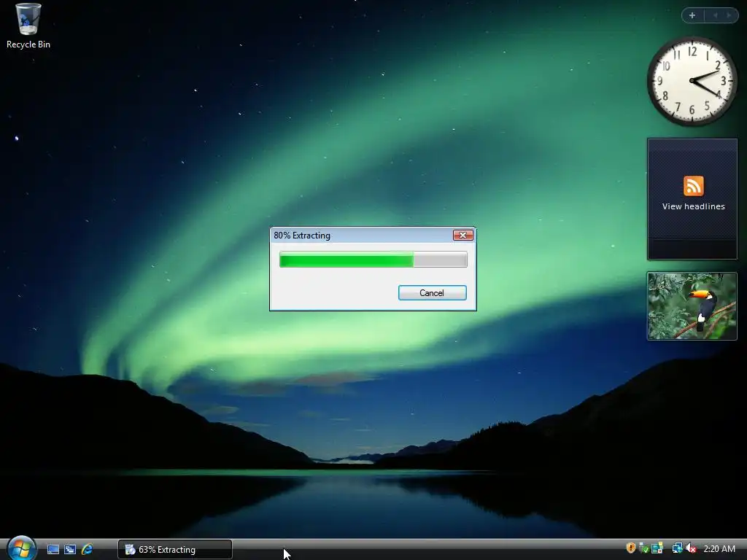Close the 80% Extracting dialog
The image size is (747, 560).
click(462, 236)
